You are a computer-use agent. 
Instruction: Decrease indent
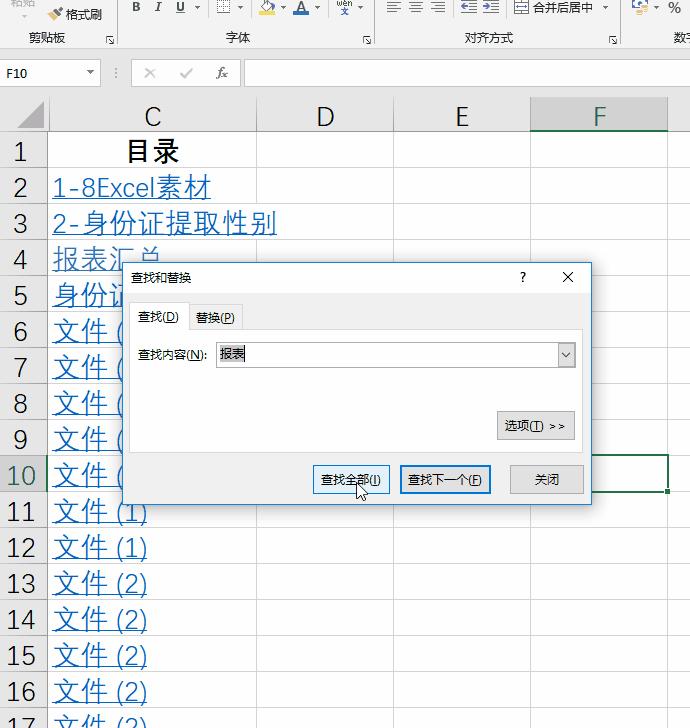click(469, 7)
